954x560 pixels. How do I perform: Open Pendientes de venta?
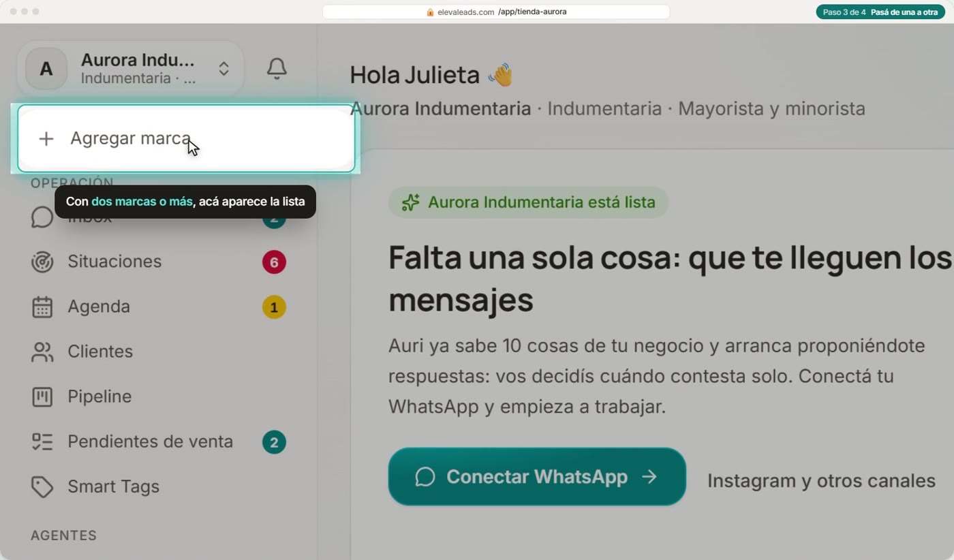click(158, 441)
